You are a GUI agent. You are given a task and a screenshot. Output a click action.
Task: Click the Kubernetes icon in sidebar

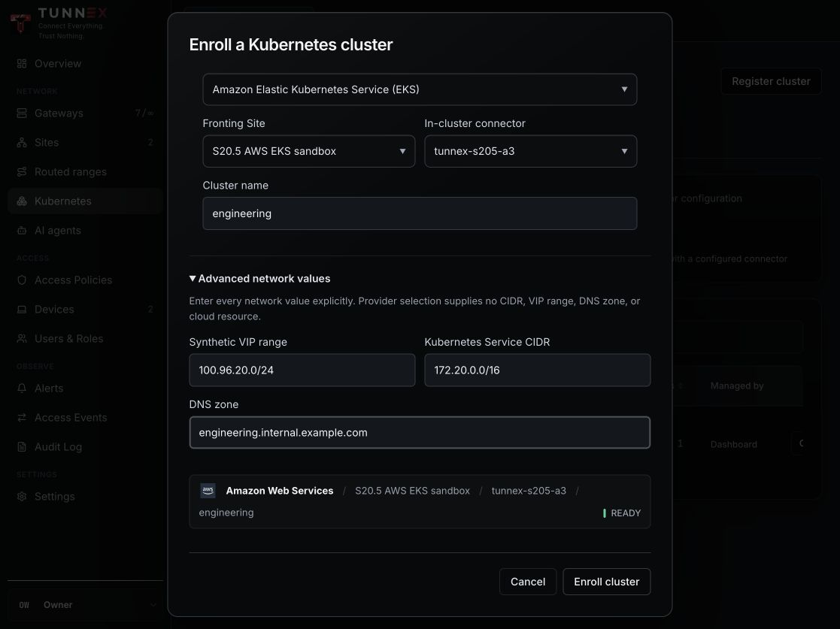(21, 201)
